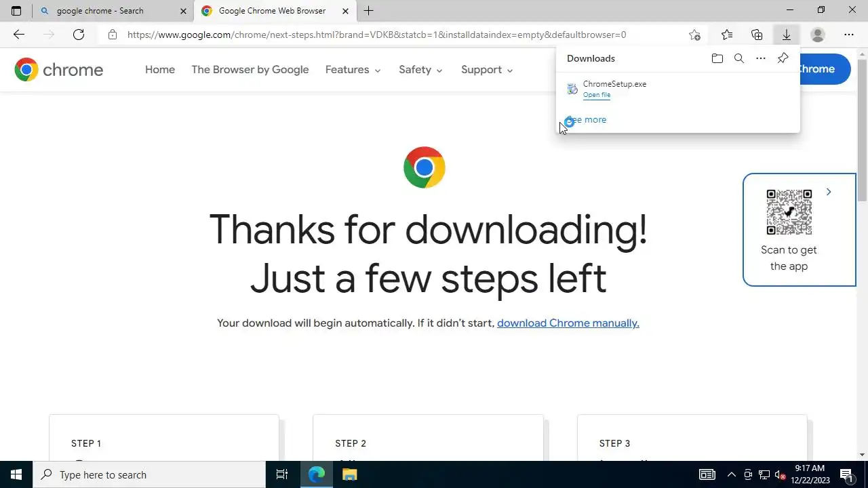Open the network status icon
Viewport: 868px width, 488px height.
(764, 474)
